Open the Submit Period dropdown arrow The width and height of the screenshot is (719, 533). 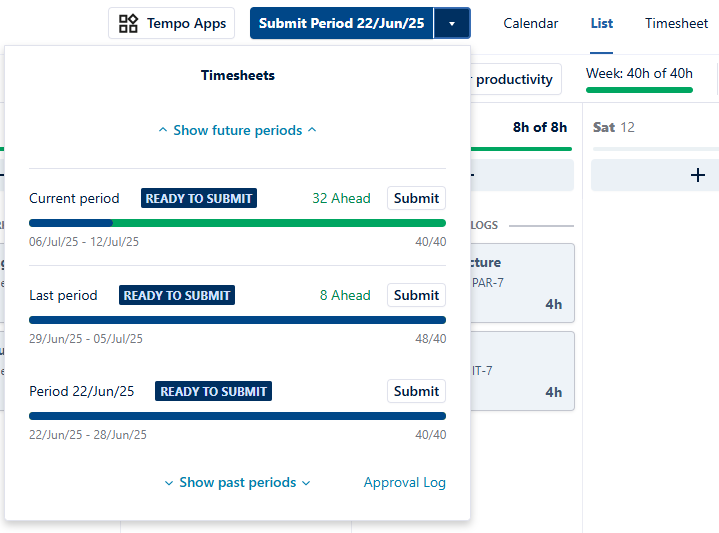point(453,23)
